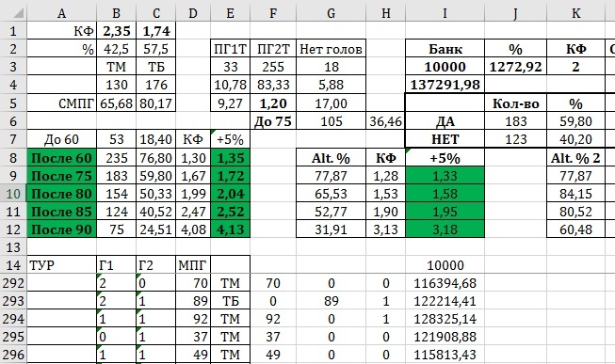Select green cell with value 1,58
Screen dimensions: 615x364
(445, 194)
